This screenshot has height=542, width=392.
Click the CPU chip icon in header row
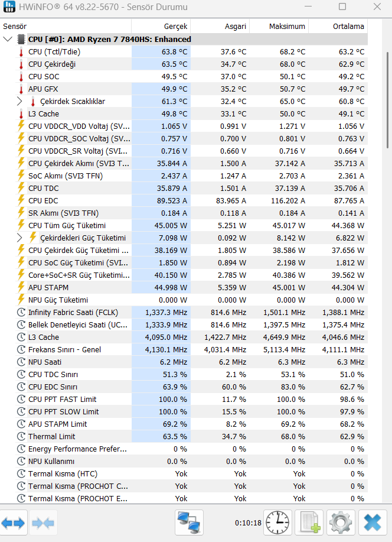[x=21, y=39]
